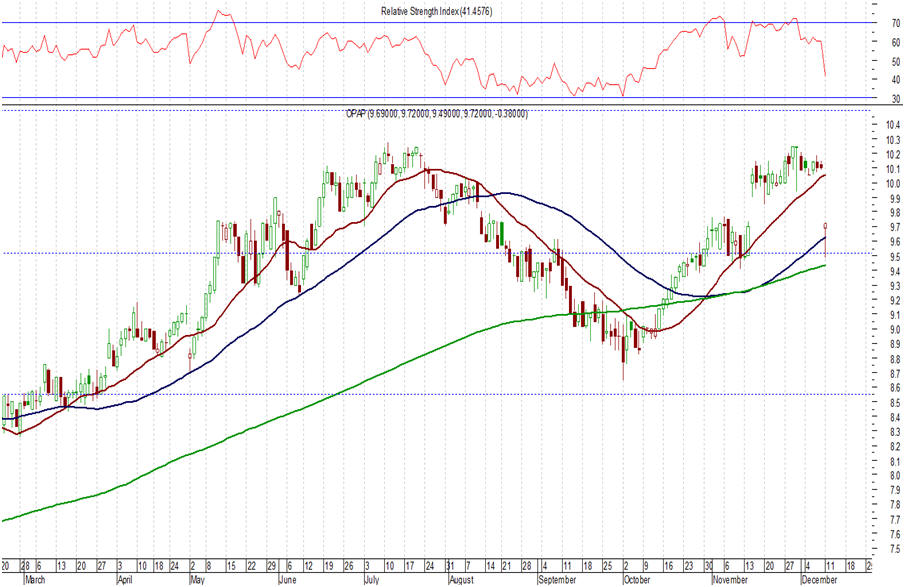Click the price axis label 9.7
Image resolution: width=905 pixels, height=587 pixels.
point(895,227)
